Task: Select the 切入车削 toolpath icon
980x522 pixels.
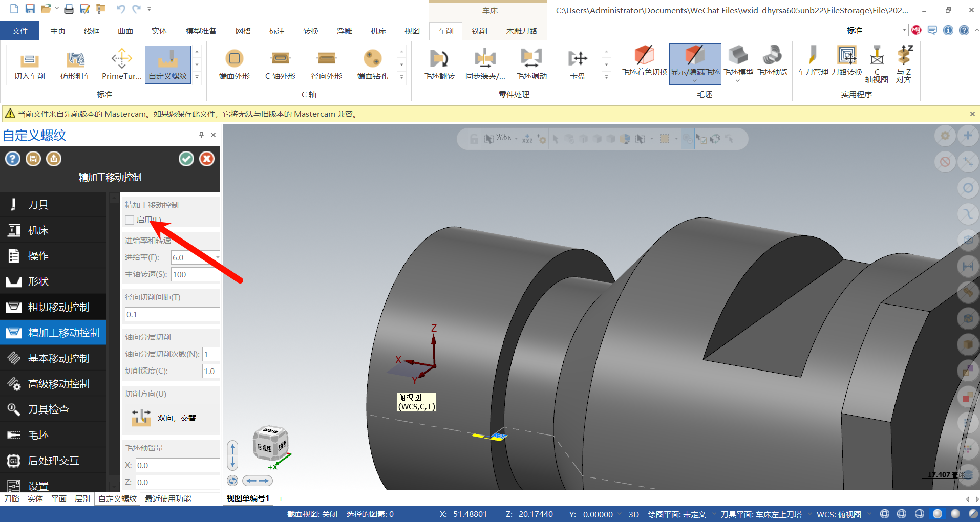Action: click(30, 65)
